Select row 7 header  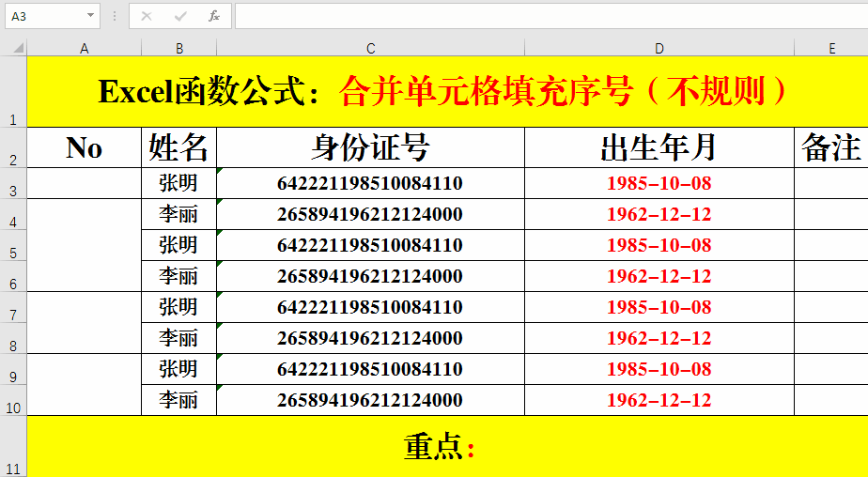(13, 307)
